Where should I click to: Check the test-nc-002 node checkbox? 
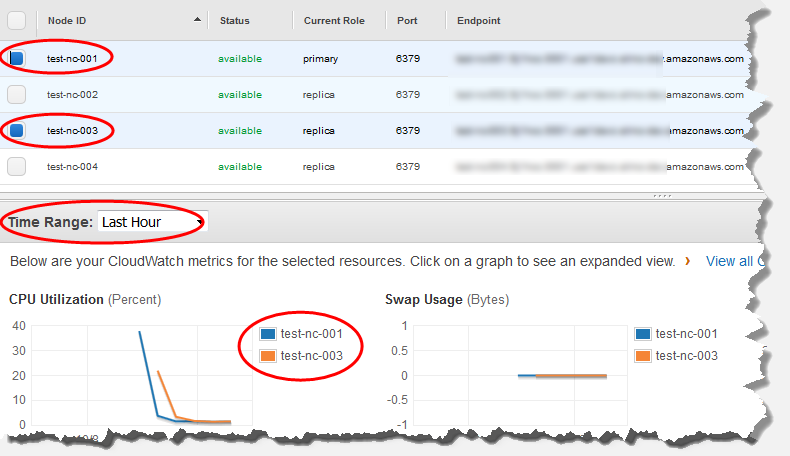[x=17, y=95]
